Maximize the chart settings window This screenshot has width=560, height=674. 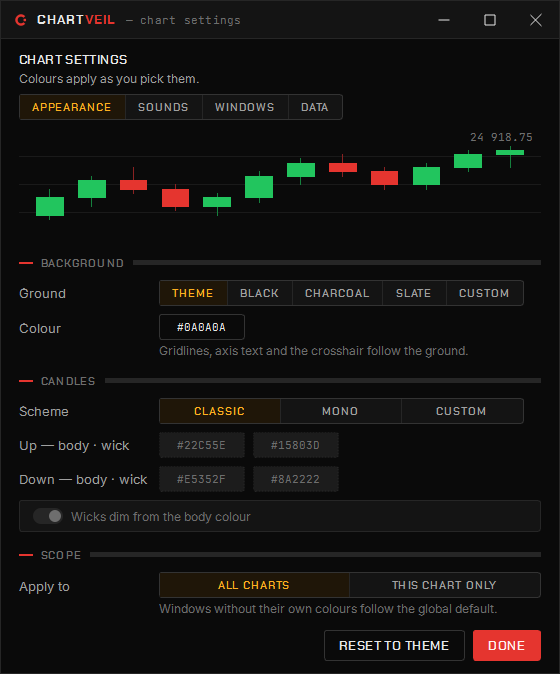coord(490,20)
